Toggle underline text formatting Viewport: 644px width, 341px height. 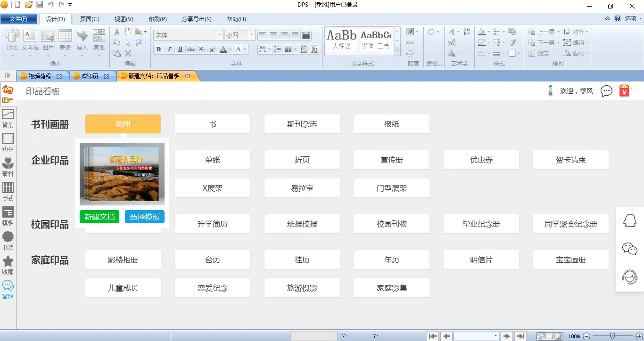[x=180, y=49]
